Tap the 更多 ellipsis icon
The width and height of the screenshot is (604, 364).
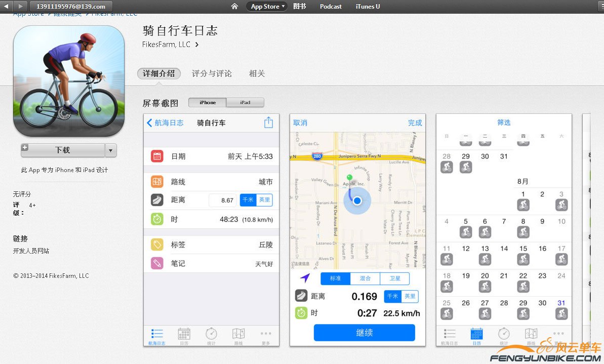coord(266,334)
